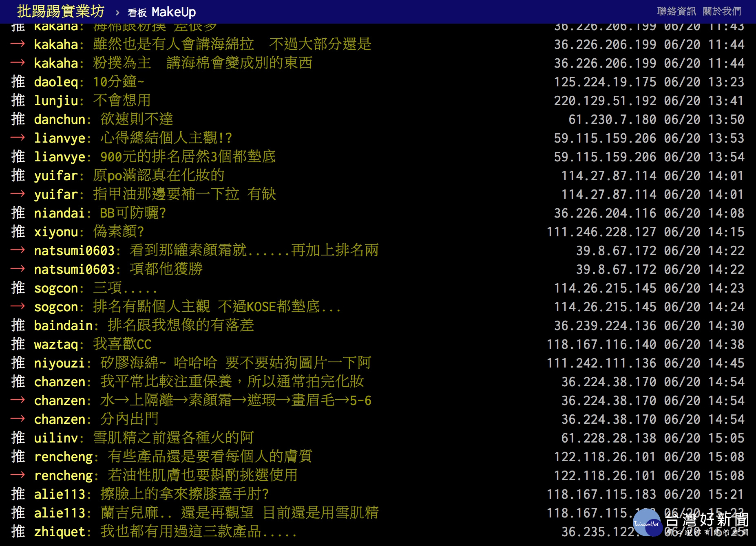Click uilinv comment '雪肌精之前還各種火的阿'

(x=173, y=438)
